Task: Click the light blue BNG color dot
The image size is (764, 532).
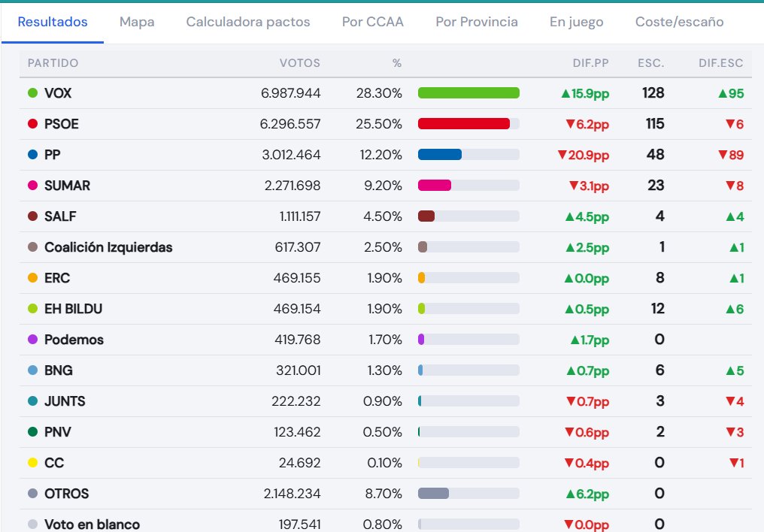Action: pyautogui.click(x=32, y=370)
